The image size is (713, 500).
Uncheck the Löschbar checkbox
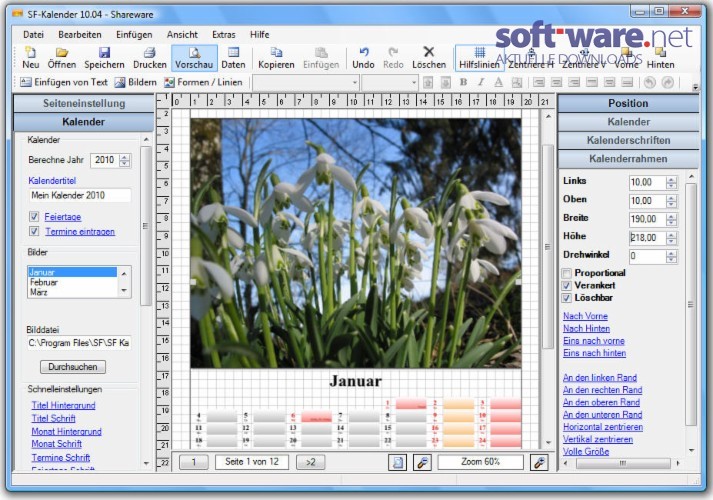pos(567,298)
